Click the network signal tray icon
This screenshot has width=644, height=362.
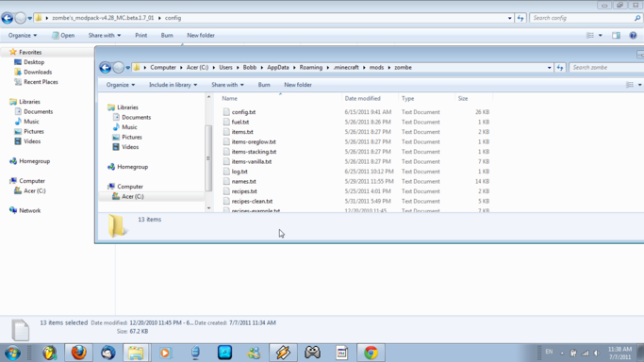coord(586,353)
